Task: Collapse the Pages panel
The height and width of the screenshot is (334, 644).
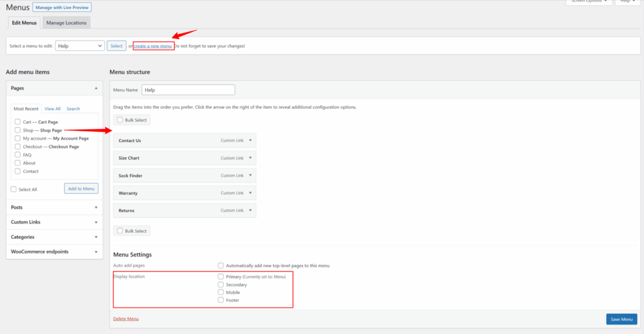Action: pyautogui.click(x=96, y=89)
